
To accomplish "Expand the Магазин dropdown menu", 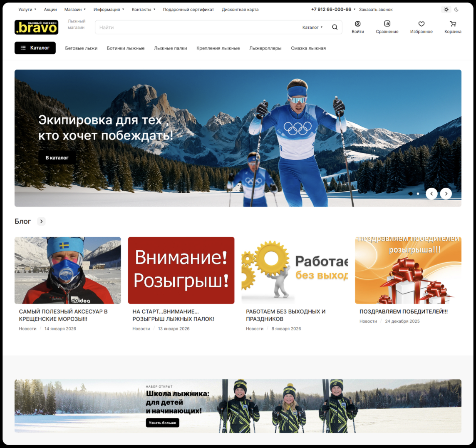I will (74, 10).
